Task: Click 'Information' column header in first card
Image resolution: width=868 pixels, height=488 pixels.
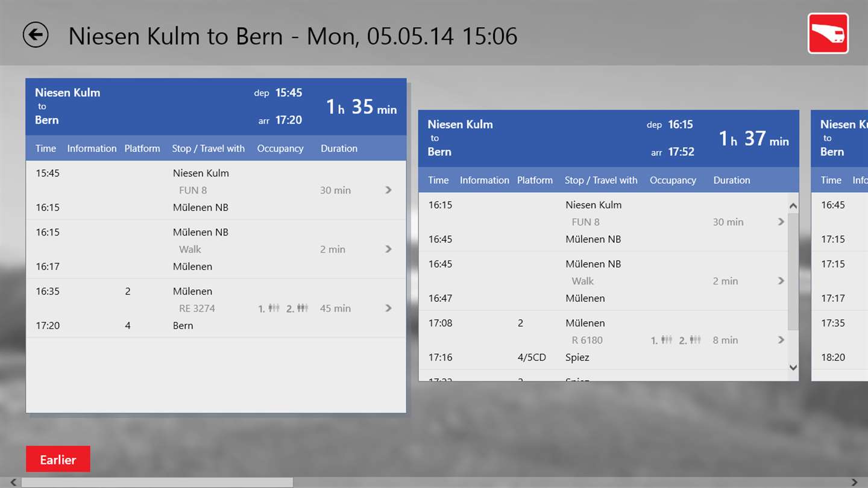Action: tap(92, 148)
